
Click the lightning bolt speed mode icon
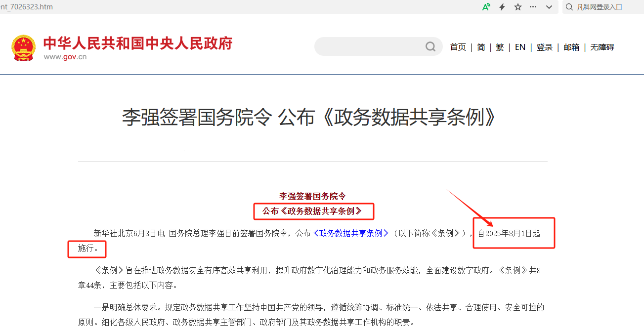(x=502, y=7)
